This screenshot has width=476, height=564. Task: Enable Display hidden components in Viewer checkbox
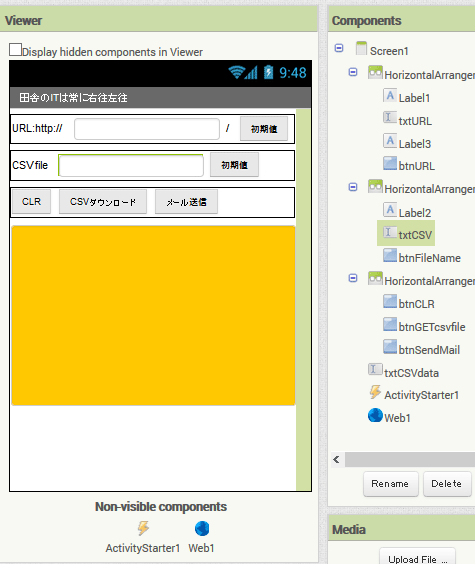point(15,50)
